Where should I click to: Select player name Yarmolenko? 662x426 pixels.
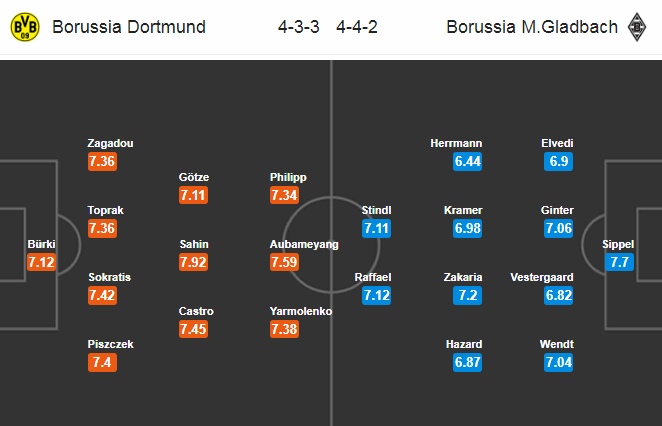301,311
